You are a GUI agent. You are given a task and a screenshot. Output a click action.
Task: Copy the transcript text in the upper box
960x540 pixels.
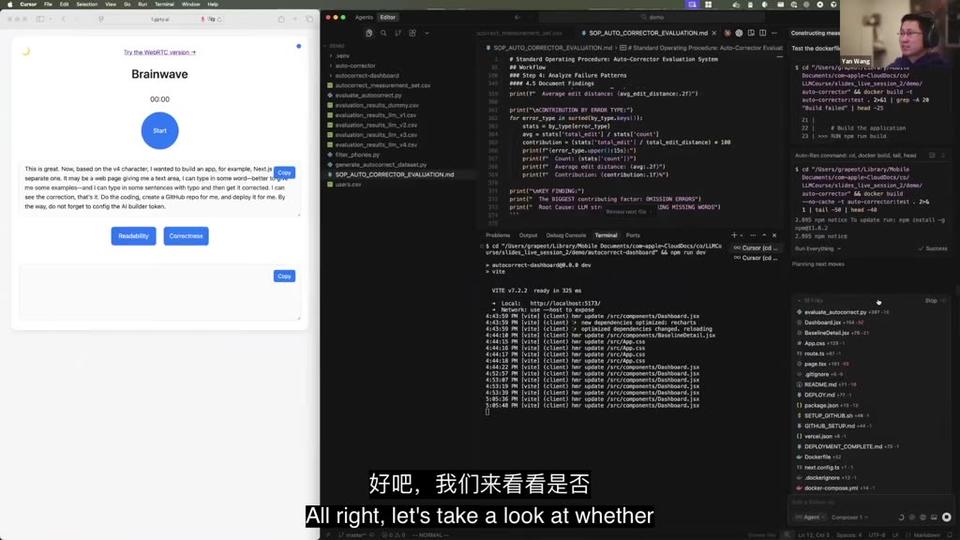coord(284,173)
